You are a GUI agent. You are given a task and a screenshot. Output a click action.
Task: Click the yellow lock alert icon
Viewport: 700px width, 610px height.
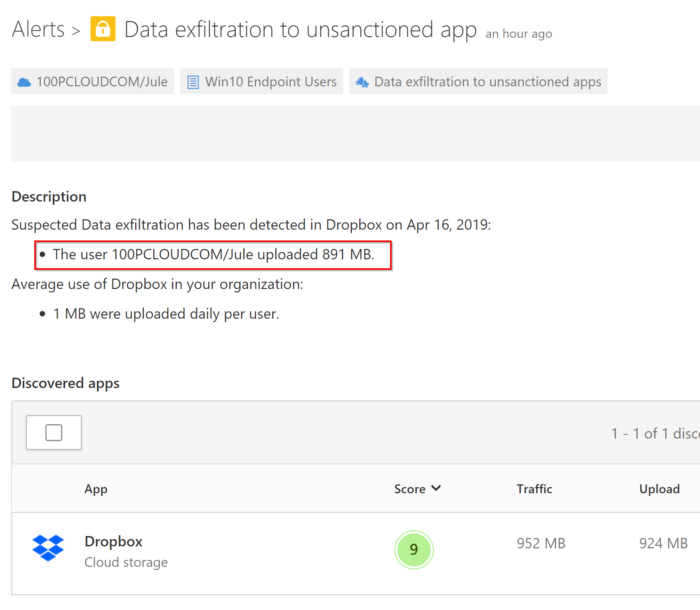tap(103, 29)
